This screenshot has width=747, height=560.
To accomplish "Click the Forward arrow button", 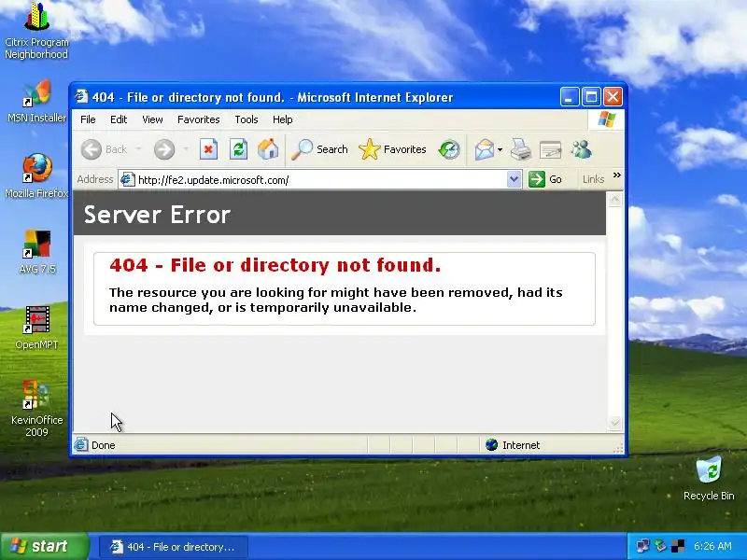I will click(164, 149).
